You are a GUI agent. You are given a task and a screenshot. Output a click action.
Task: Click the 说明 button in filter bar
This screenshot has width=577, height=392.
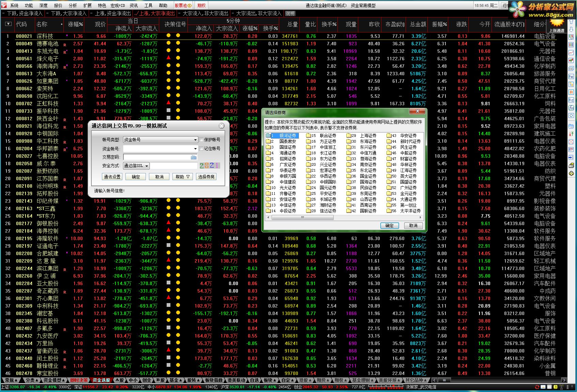290,14
